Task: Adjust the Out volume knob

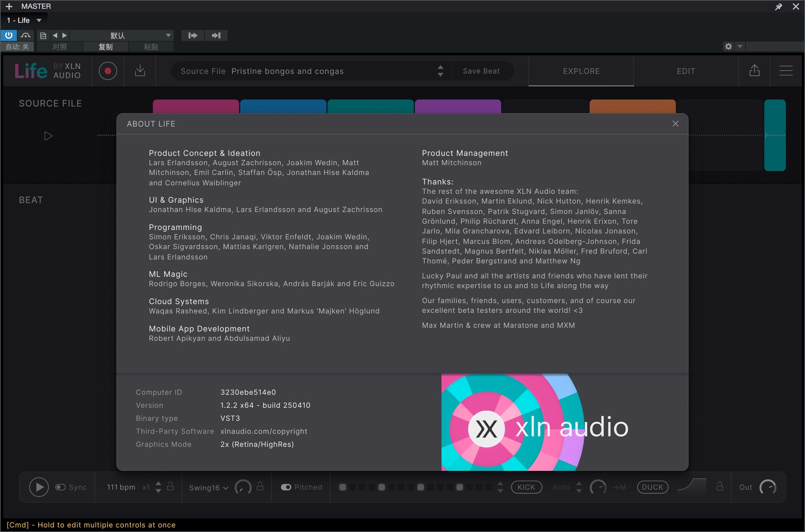Action: pos(768,487)
